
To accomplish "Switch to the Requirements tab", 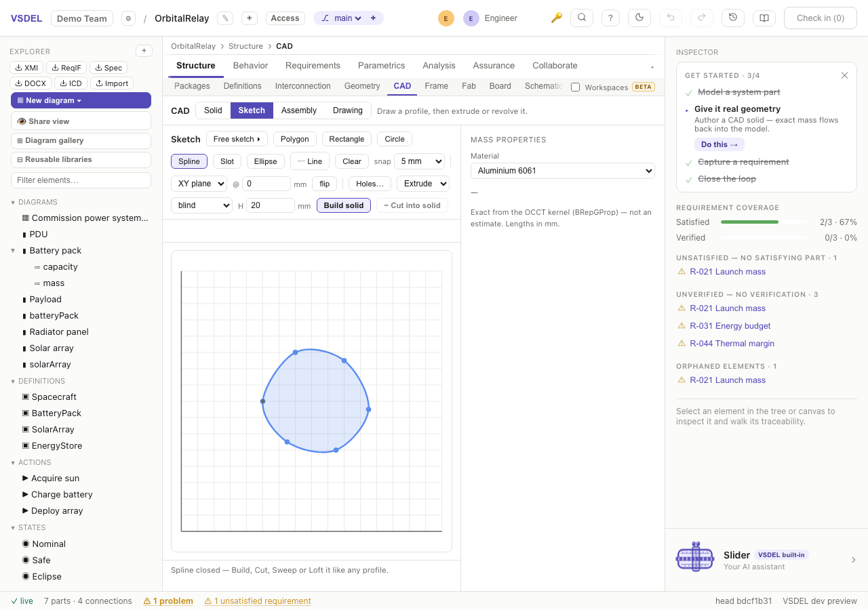I will 313,66.
